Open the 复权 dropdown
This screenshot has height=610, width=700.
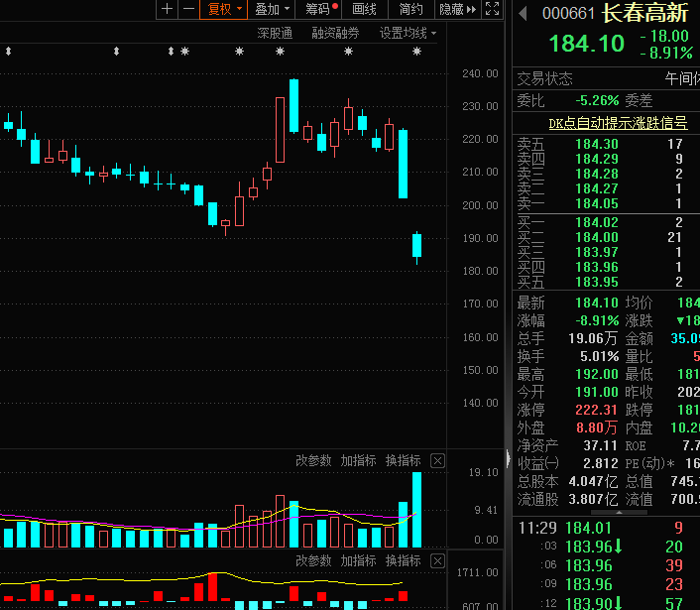coord(224,9)
